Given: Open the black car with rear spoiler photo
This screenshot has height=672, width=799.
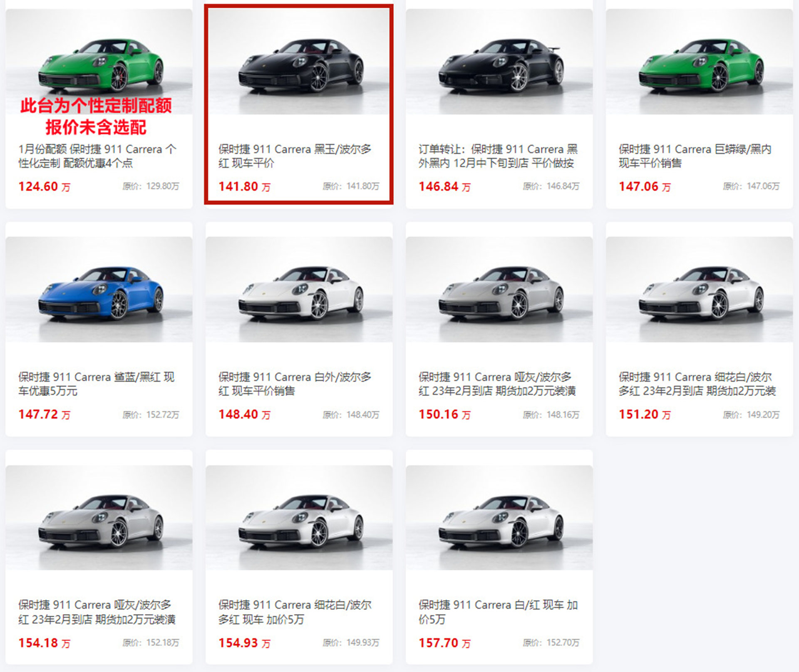Looking at the screenshot, I should (x=499, y=62).
